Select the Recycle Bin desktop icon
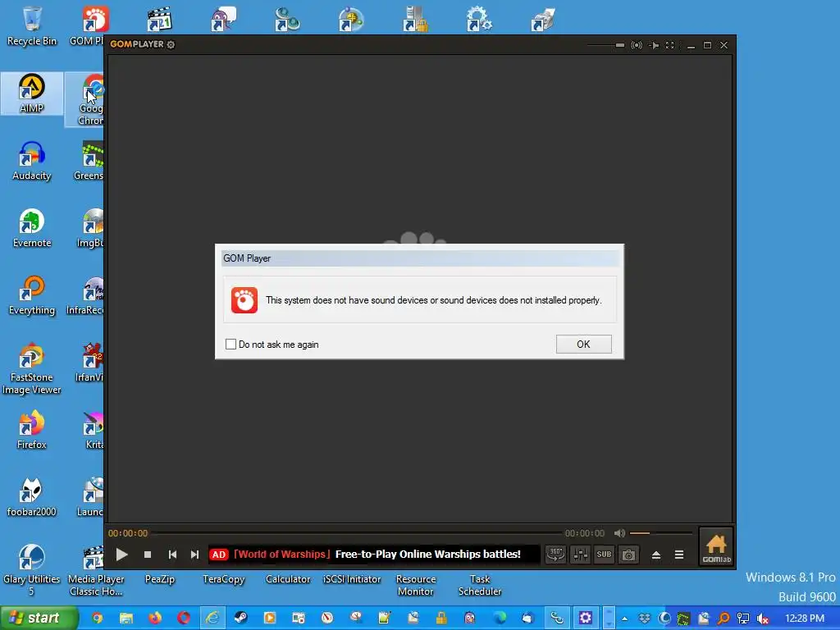840x630 pixels. point(32,26)
